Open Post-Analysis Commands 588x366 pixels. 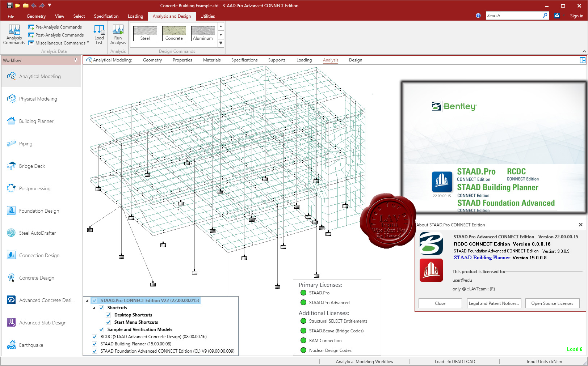click(56, 35)
